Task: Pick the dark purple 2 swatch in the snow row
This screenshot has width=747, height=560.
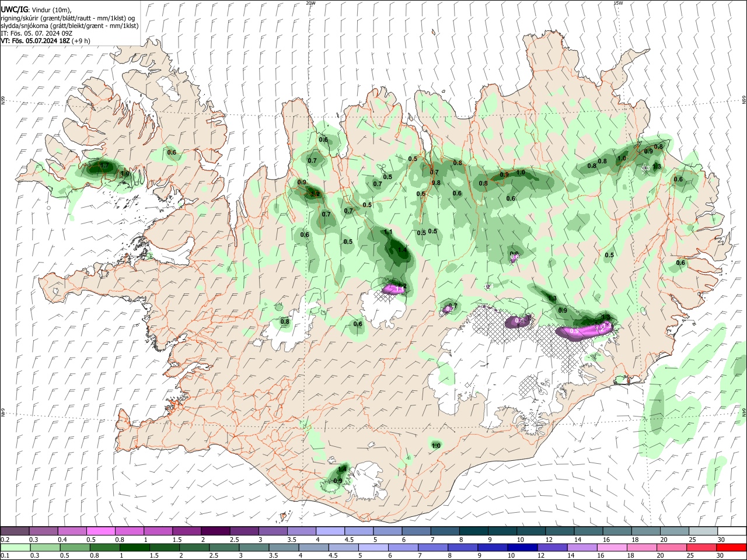Action: [x=215, y=531]
